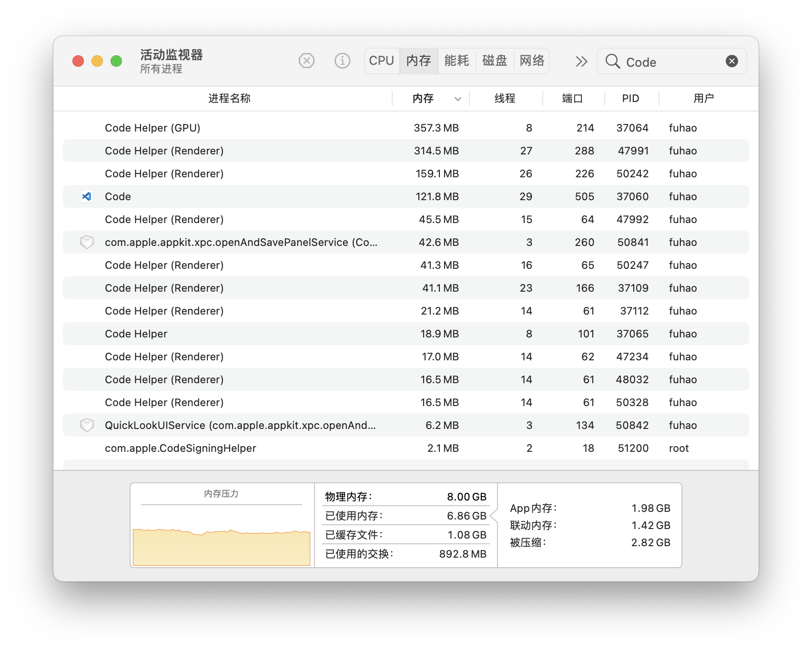812x652 pixels.
Task: Open the 磁盘 tab
Action: pyautogui.click(x=494, y=61)
